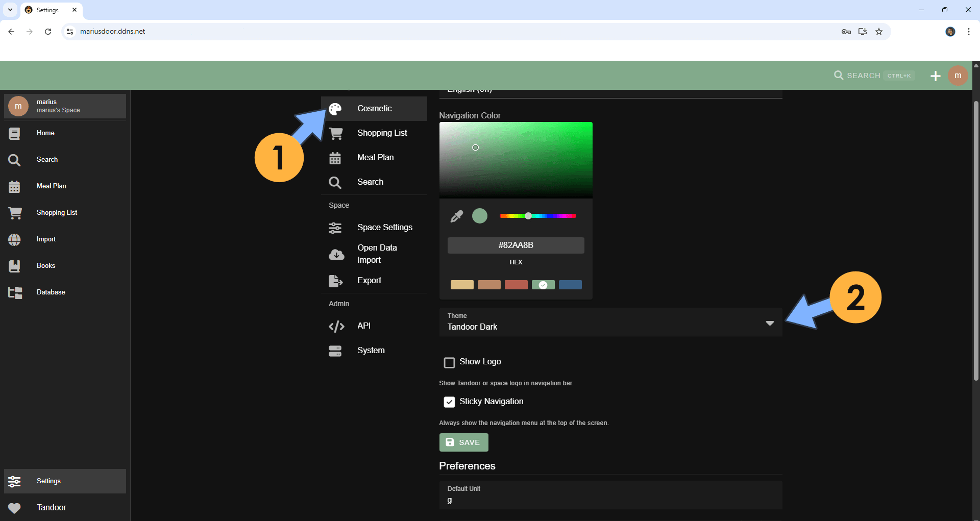
Task: Click the Export file icon
Action: [335, 281]
